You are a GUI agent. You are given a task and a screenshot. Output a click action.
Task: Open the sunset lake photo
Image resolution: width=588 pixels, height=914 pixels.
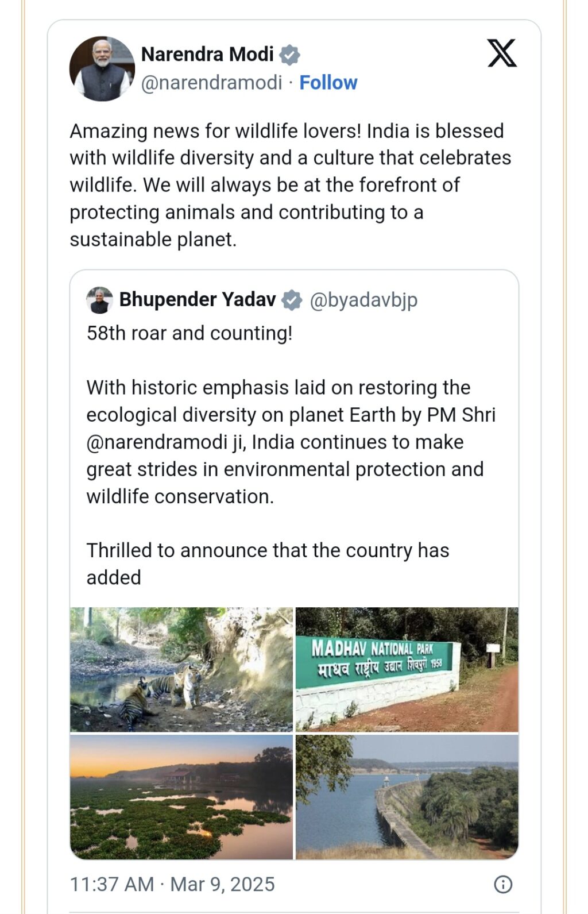point(181,797)
